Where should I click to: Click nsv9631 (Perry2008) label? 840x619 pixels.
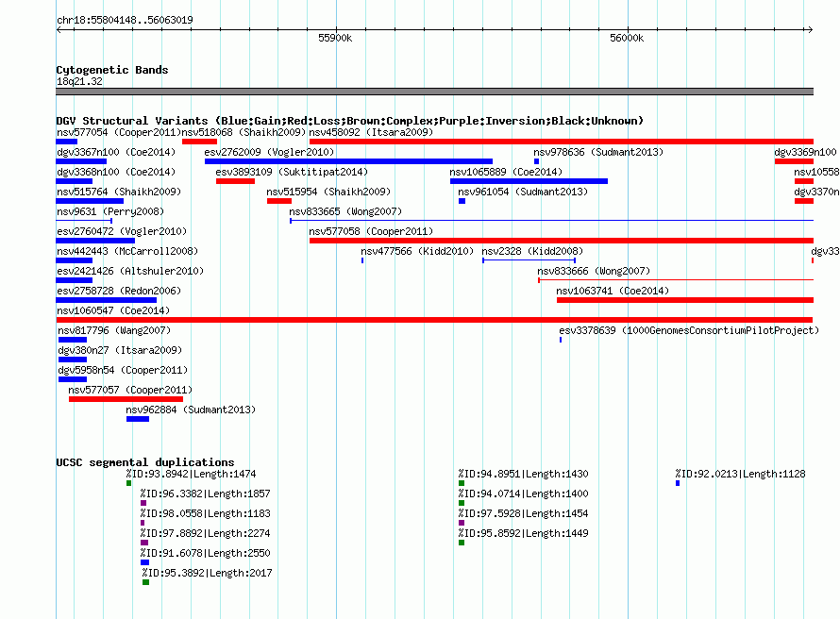tap(110, 211)
